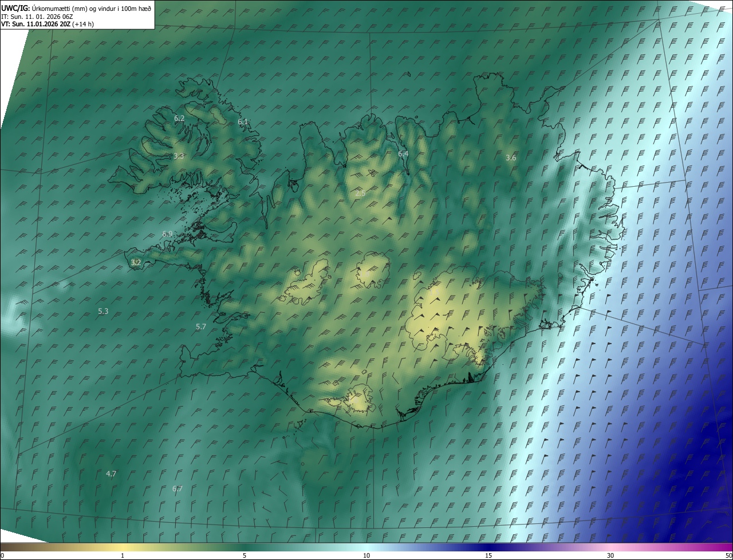This screenshot has height=560, width=733.
Task: Click the 6.1 precipitation value label
Action: click(243, 122)
